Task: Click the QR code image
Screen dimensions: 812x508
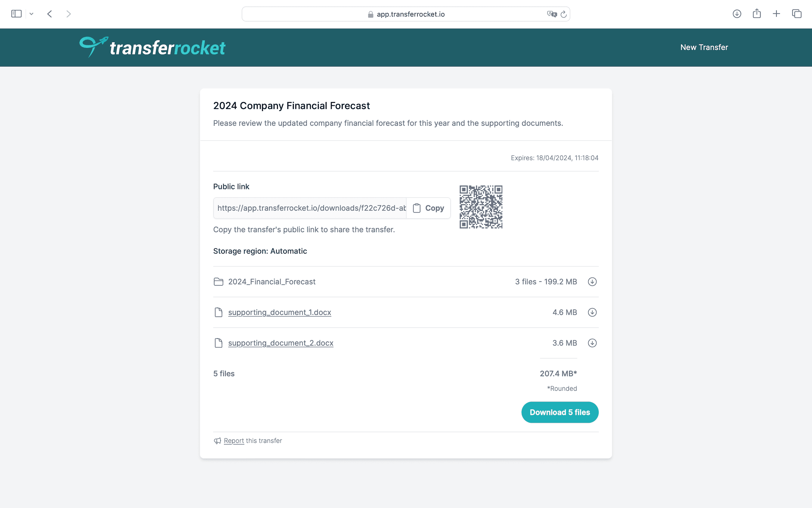Action: pos(481,207)
